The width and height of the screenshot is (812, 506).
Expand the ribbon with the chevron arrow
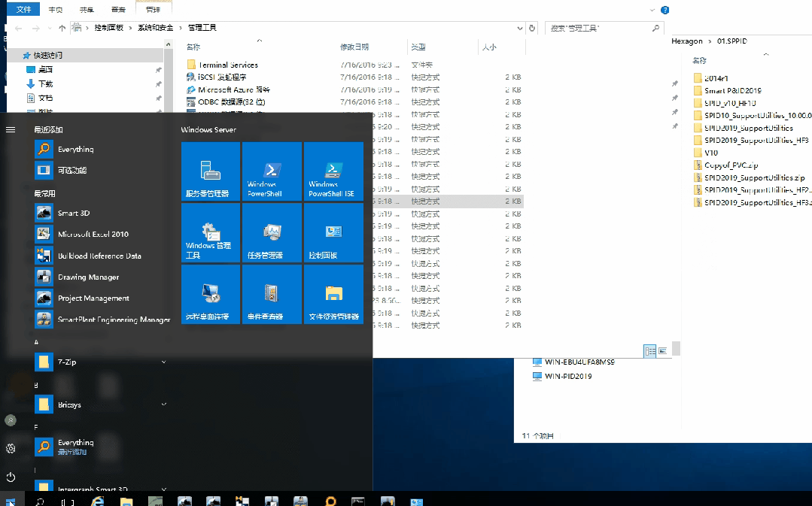click(652, 10)
